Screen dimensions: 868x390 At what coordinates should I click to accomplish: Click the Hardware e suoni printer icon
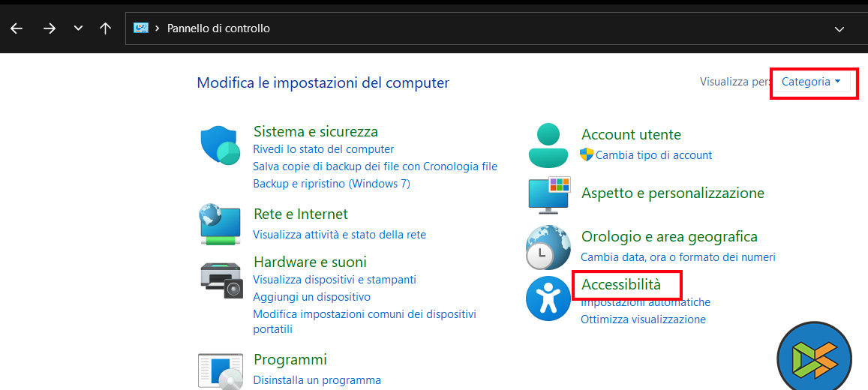click(x=221, y=280)
